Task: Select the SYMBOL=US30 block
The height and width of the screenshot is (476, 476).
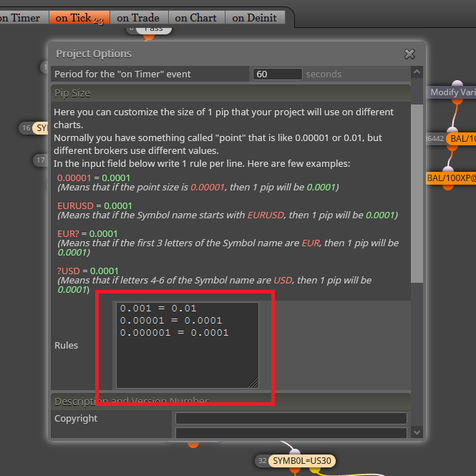Action: 302,461
